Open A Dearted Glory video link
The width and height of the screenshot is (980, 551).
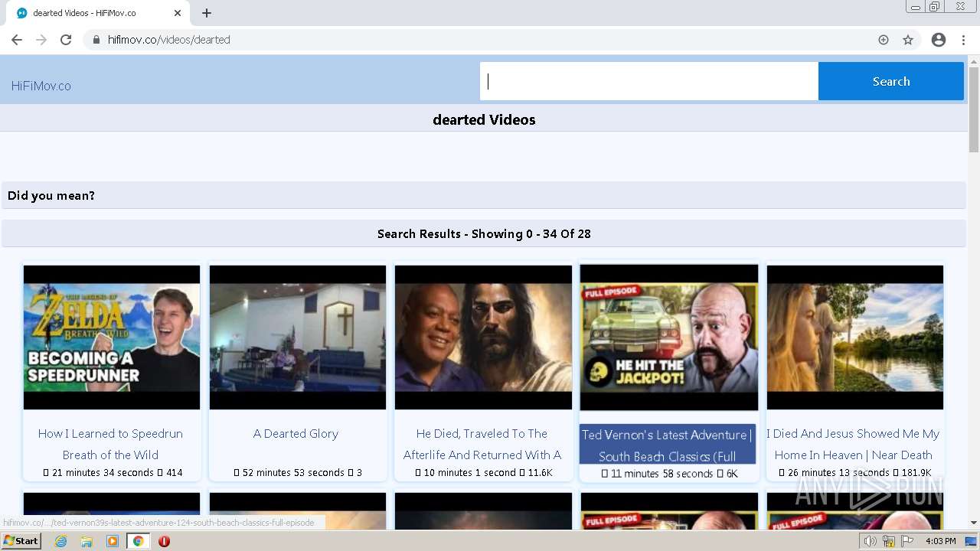[x=296, y=433]
